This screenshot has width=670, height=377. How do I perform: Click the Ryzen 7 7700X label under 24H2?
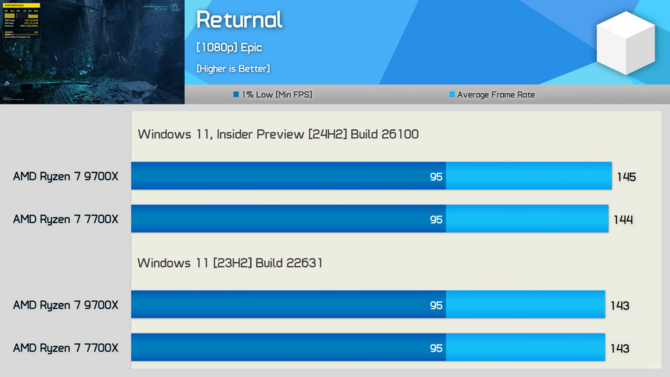pos(65,219)
